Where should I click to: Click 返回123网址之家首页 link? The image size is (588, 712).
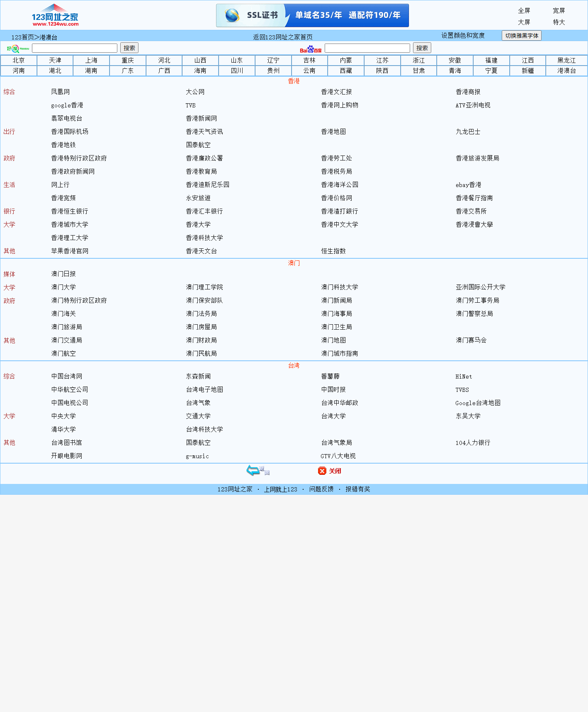(283, 37)
